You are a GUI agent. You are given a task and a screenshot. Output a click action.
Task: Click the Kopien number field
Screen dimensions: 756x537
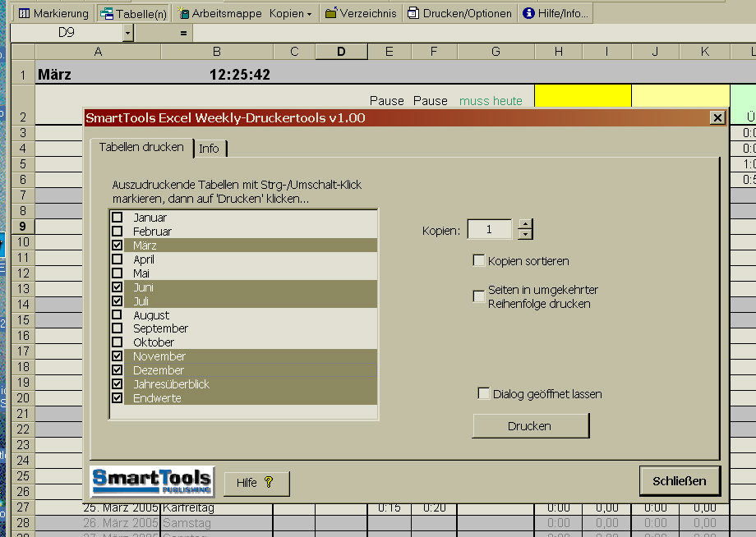(490, 229)
